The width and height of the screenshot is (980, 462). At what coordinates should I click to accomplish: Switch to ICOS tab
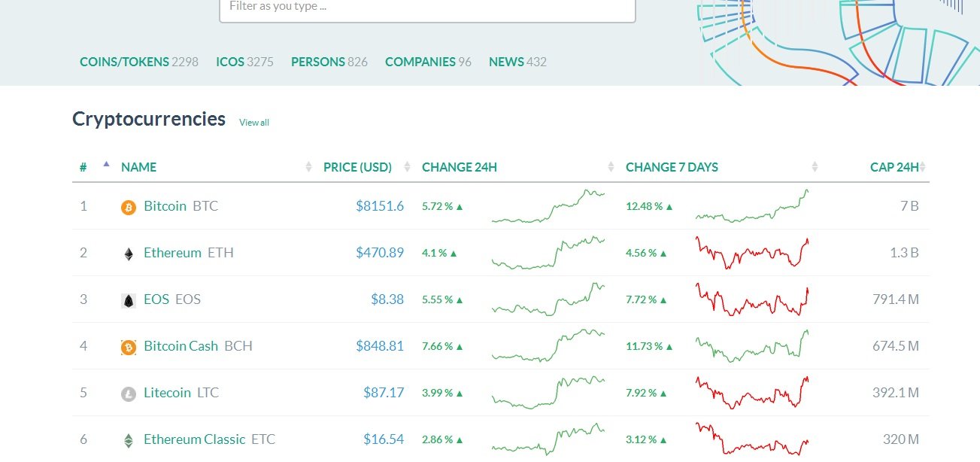coord(244,62)
